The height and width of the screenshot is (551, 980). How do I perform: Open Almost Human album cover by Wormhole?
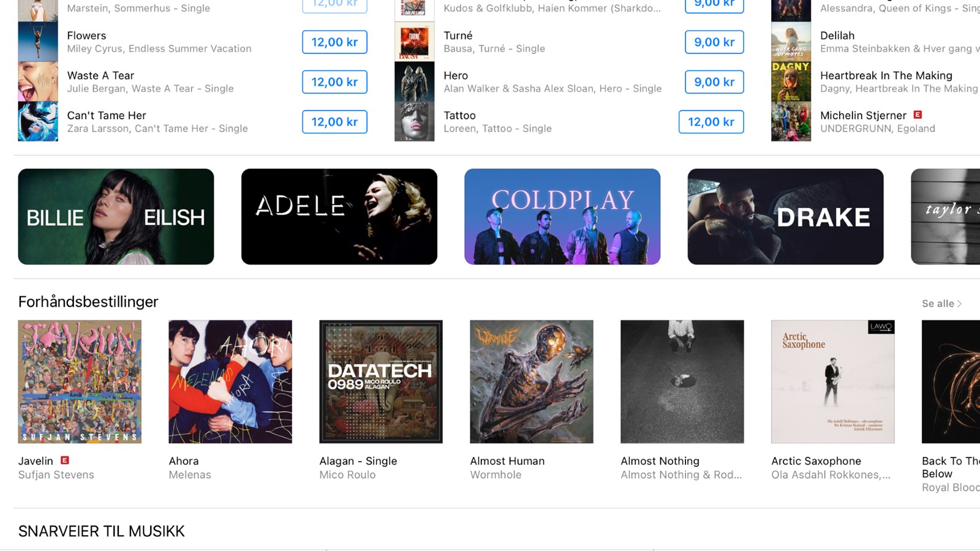(532, 381)
